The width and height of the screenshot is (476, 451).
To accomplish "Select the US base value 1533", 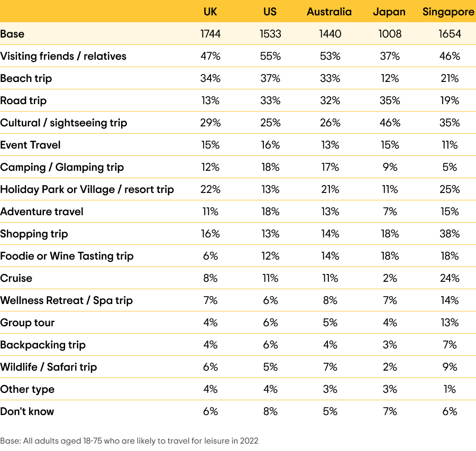I will [270, 34].
